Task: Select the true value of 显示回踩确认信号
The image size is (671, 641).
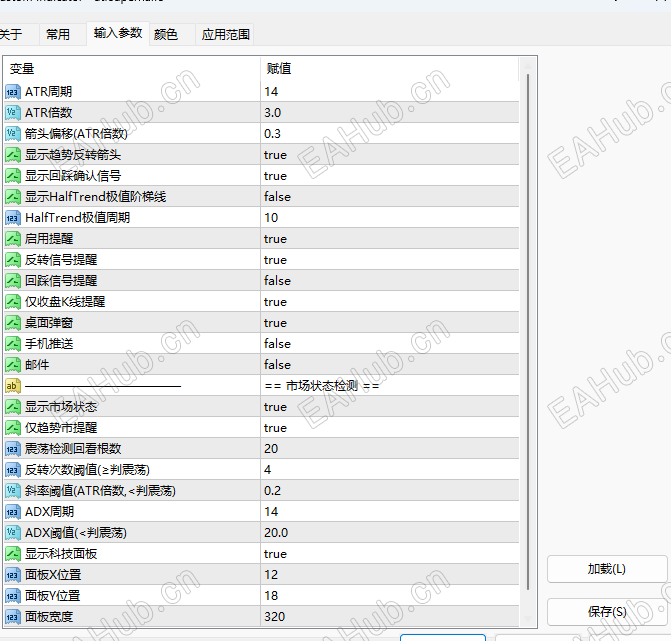Action: 389,176
